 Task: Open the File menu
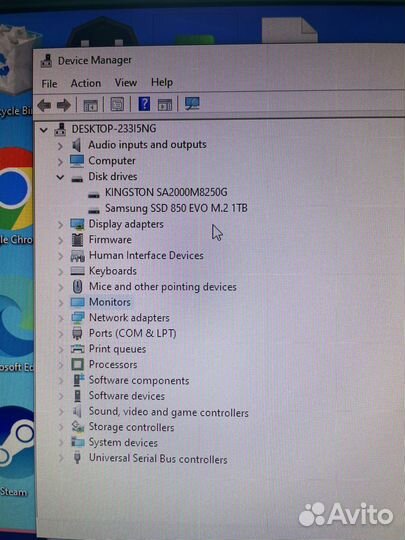tap(49, 84)
